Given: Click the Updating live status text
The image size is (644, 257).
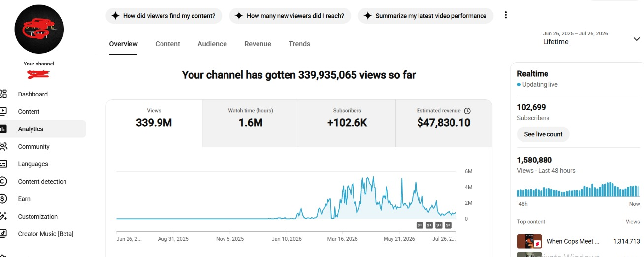Looking at the screenshot, I should pyautogui.click(x=540, y=85).
